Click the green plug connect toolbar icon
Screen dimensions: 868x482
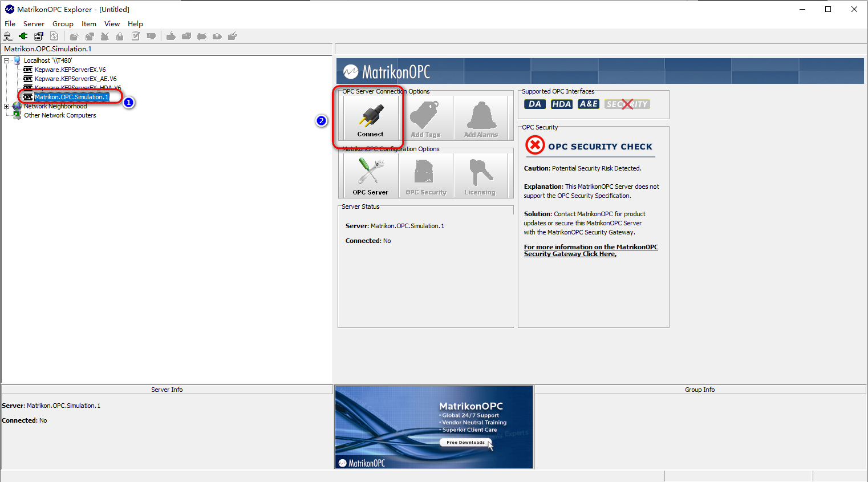pyautogui.click(x=23, y=36)
